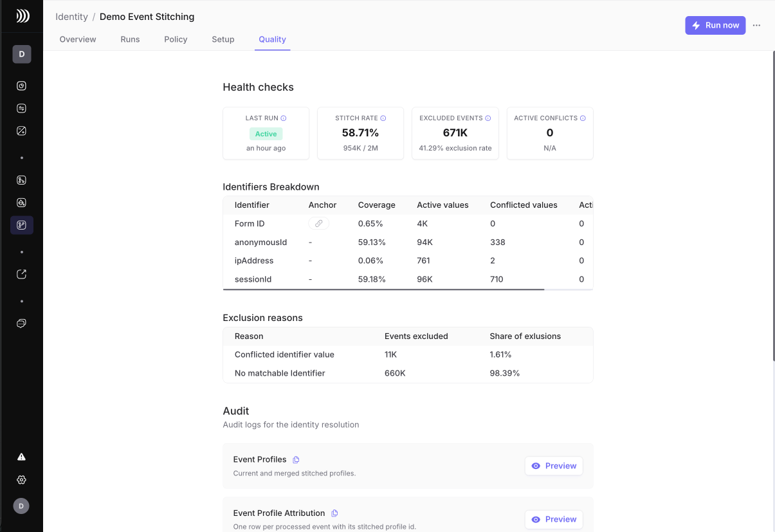775x532 pixels.
Task: Select the ipAddress row label
Action: tap(254, 261)
